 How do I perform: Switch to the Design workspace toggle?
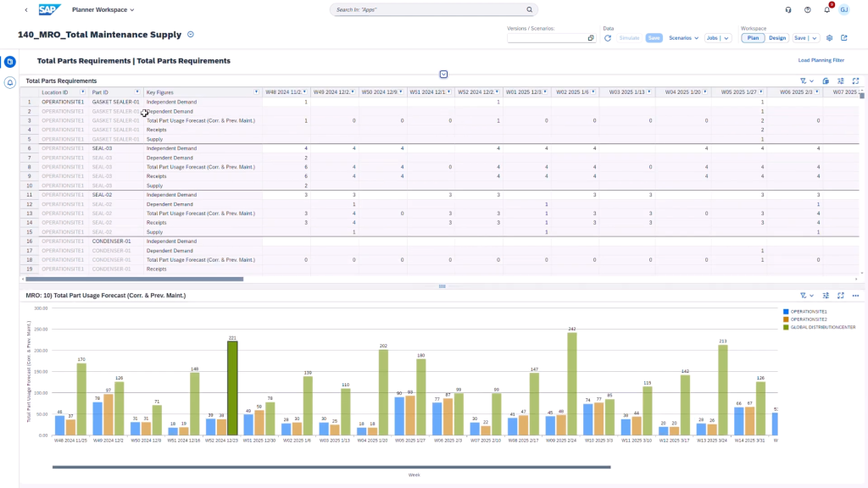tap(777, 38)
